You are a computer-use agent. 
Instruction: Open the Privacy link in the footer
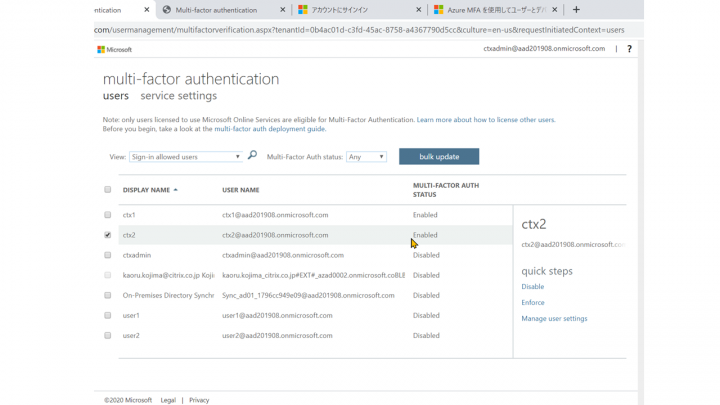[199, 400]
